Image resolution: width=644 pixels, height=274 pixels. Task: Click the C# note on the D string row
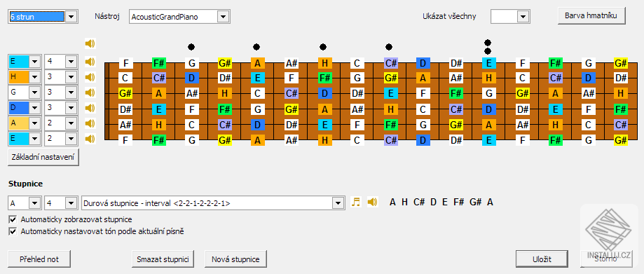pyautogui.click(x=456, y=109)
